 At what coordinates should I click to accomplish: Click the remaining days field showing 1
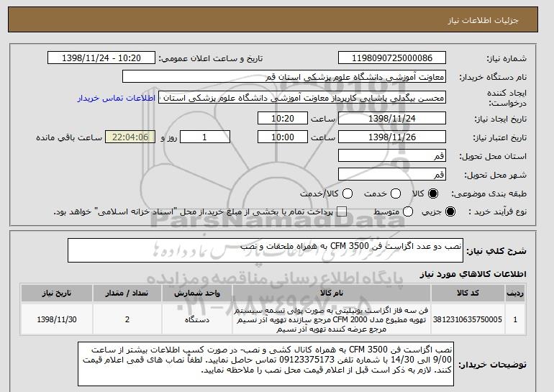click(x=205, y=137)
